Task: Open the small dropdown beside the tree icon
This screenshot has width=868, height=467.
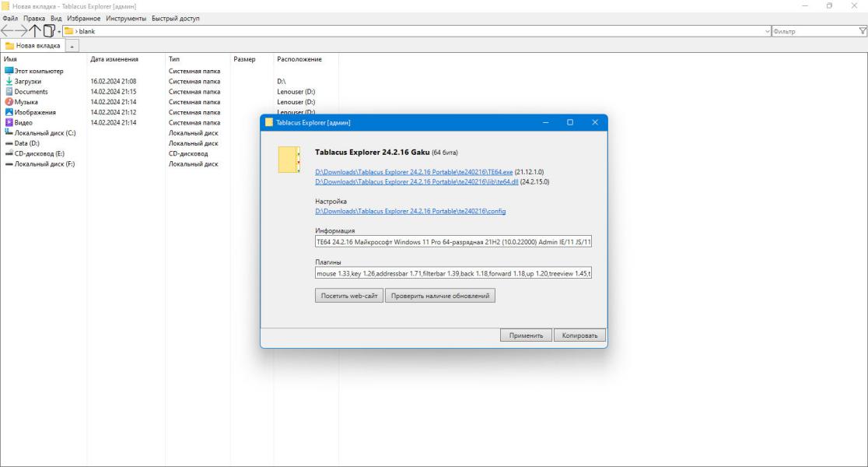Action: coord(58,32)
